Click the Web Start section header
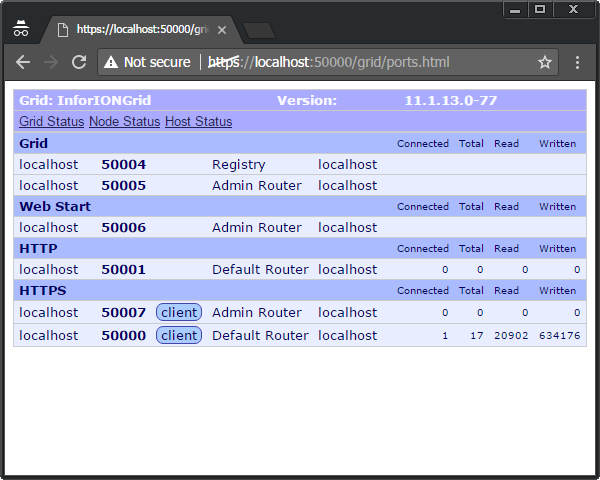Image resolution: width=600 pixels, height=480 pixels. (x=55, y=207)
